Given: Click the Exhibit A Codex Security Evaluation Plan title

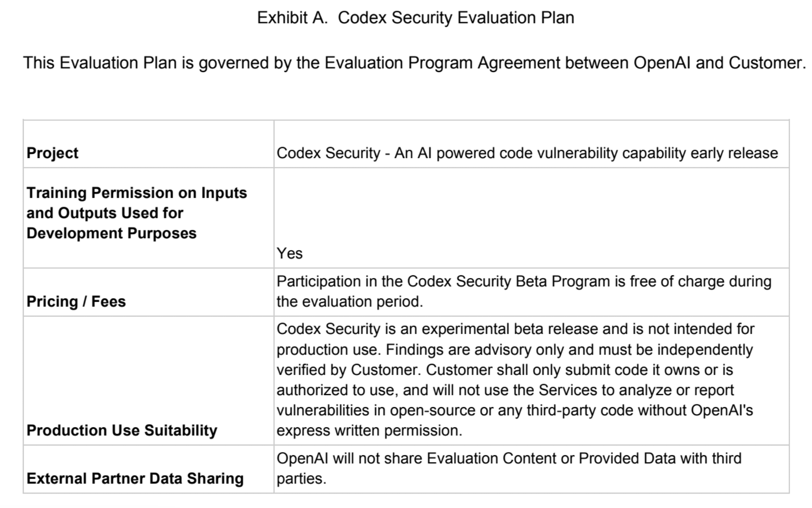Looking at the screenshot, I should coord(415,18).
